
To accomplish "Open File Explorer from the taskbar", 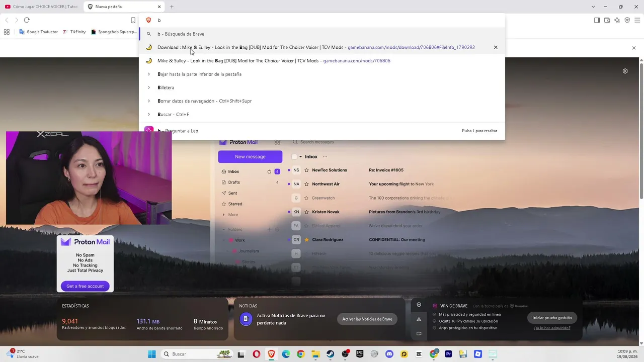I will pyautogui.click(x=315, y=354).
